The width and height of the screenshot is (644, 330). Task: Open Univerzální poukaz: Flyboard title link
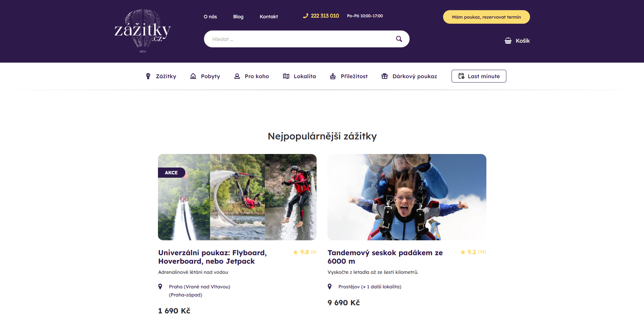tap(212, 257)
